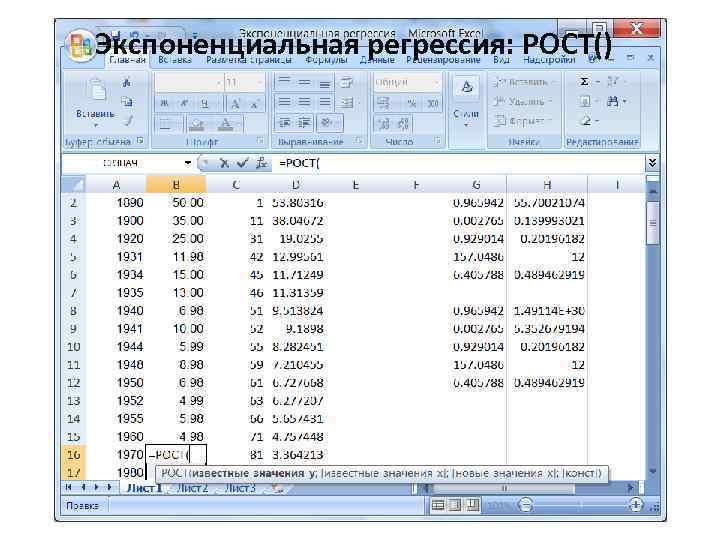The height and width of the screenshot is (540, 720).
Task: Click the Percent Style icon
Action: [x=412, y=103]
